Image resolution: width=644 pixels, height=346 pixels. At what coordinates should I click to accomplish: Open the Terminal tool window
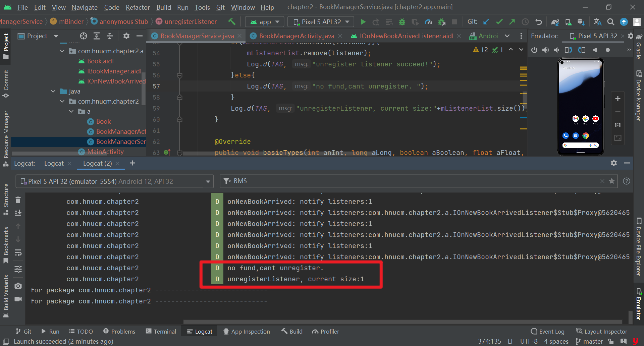[x=161, y=331]
